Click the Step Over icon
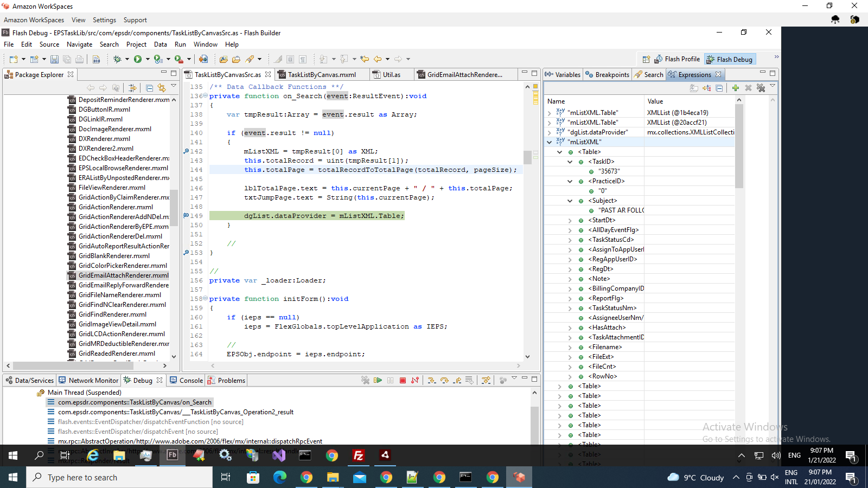 tap(444, 380)
